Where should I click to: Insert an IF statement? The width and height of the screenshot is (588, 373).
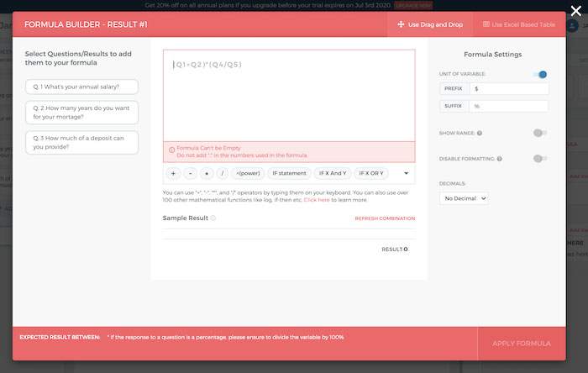(289, 173)
